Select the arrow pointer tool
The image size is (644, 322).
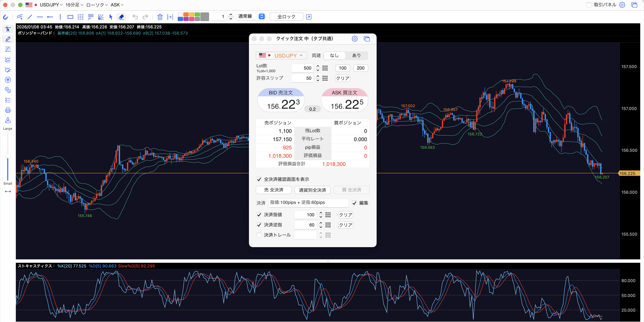111,17
